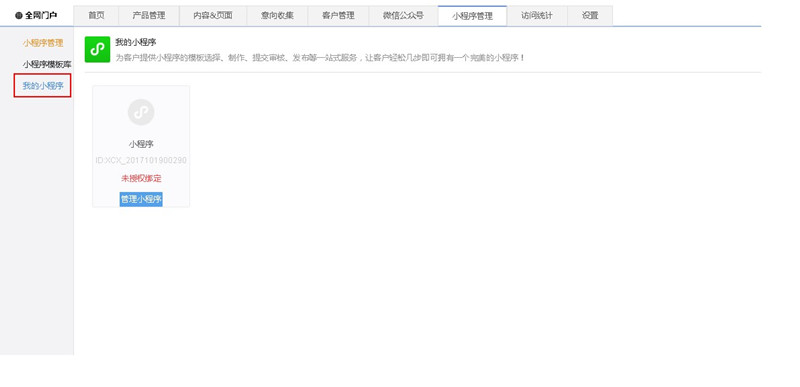
Task: Switch to the 访问统计 tab
Action: [x=537, y=16]
